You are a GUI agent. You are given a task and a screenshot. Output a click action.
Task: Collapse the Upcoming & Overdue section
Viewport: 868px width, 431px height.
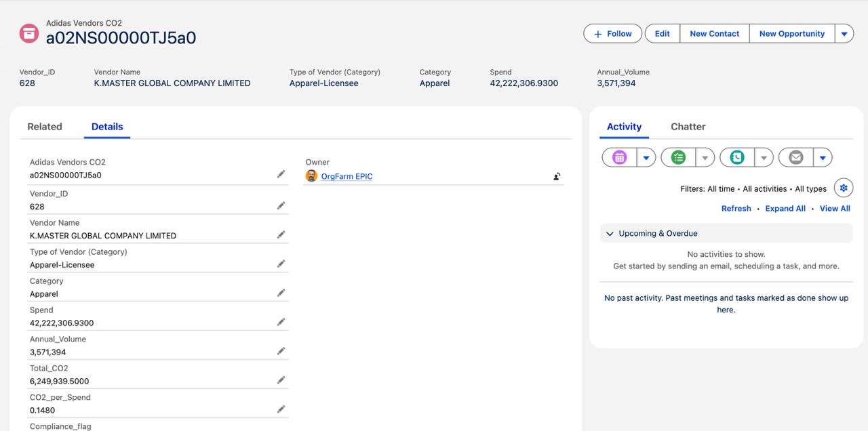click(610, 234)
